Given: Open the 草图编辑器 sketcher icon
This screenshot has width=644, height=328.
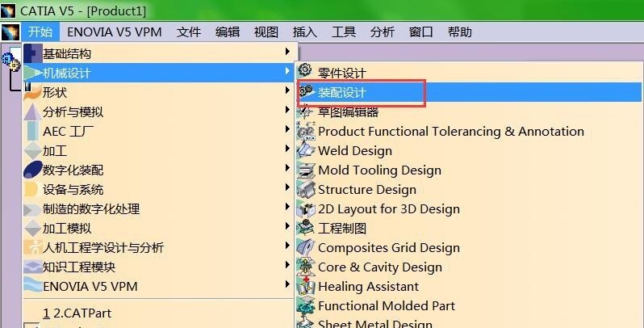Looking at the screenshot, I should coord(305,111).
